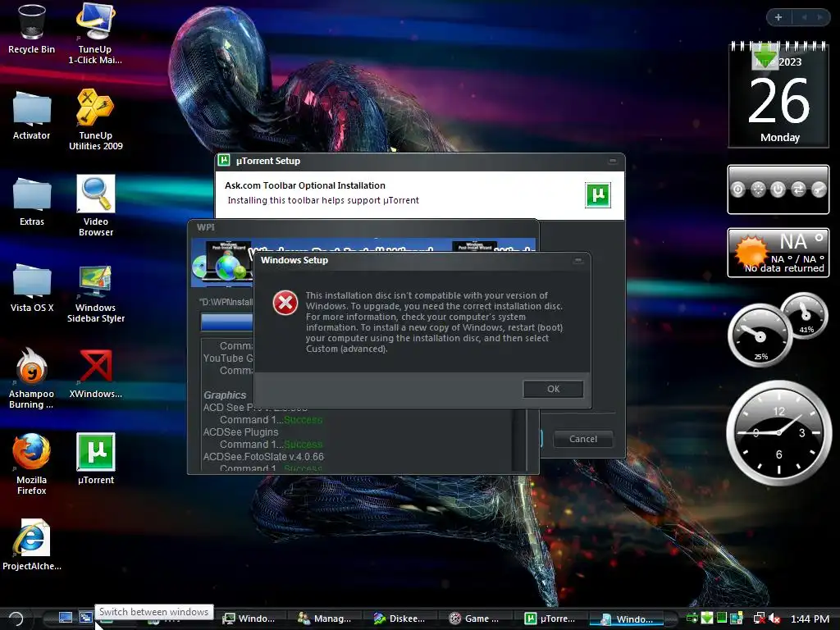Select Windows Sidebar Styler icon
This screenshot has height=630, width=840.
pyautogui.click(x=95, y=293)
